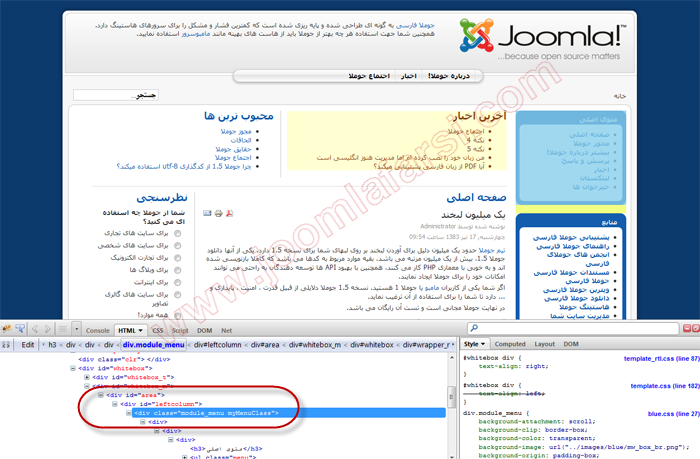Select poll option 'برای سایت های تجاری'
This screenshot has width=700, height=459.
(x=178, y=233)
